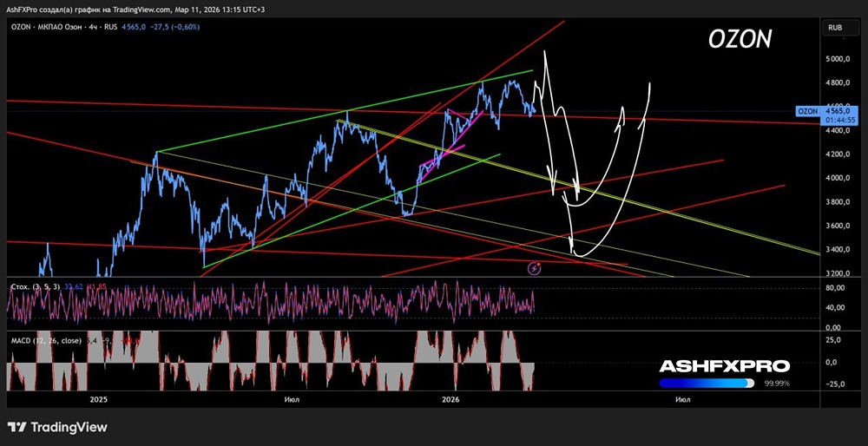The height and width of the screenshot is (446, 868).
Task: Click the OZON symbol tag on price axis
Action: pos(806,111)
